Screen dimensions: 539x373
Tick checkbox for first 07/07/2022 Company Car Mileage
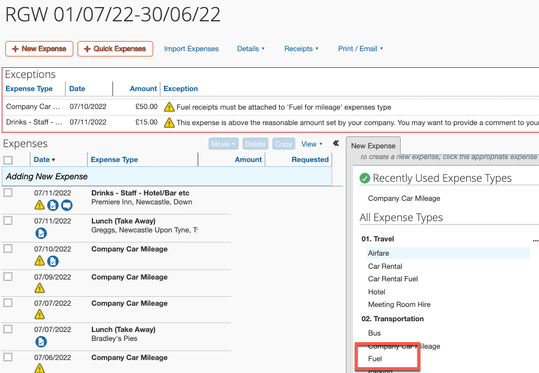[x=8, y=303]
